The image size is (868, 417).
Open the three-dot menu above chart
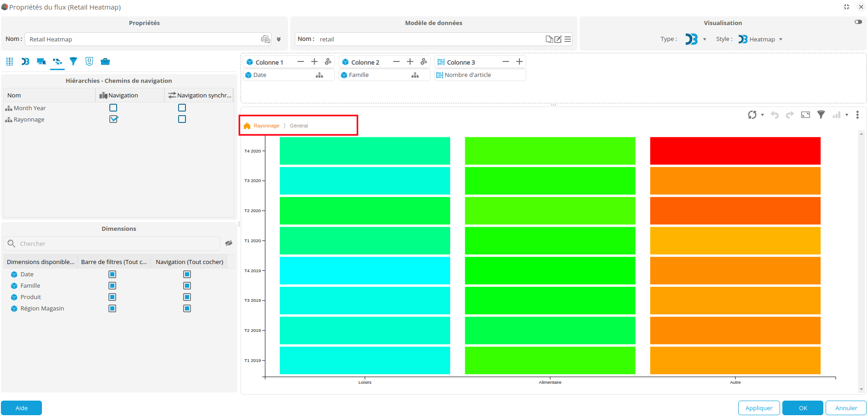coord(858,115)
